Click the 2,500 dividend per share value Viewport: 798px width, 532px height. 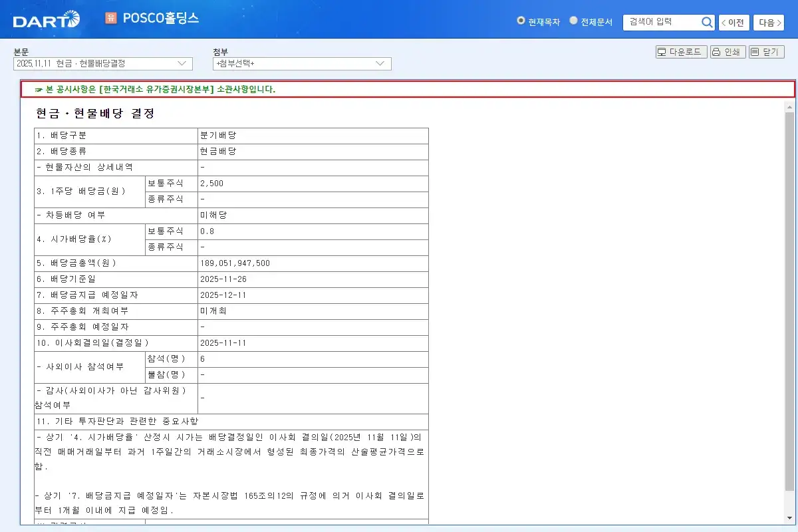212,184
